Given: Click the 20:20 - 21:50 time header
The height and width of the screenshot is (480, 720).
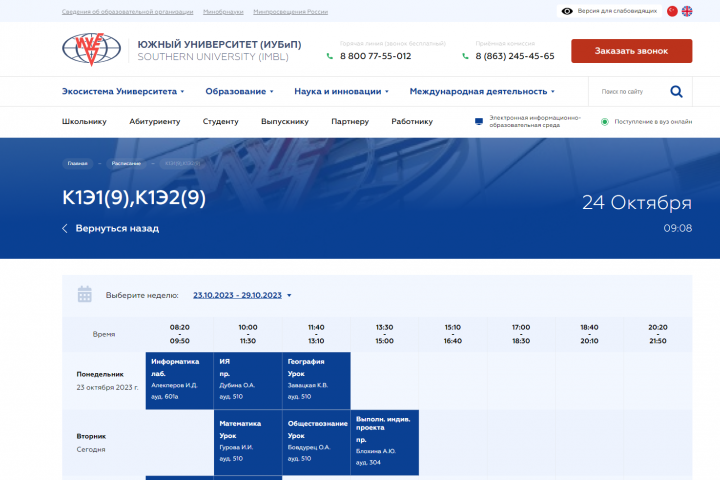Looking at the screenshot, I should click(658, 334).
